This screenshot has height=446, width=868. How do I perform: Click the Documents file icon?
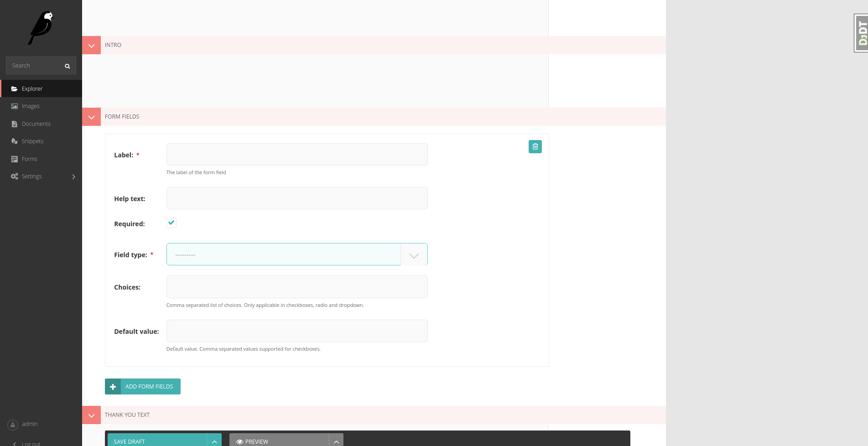[15, 124]
